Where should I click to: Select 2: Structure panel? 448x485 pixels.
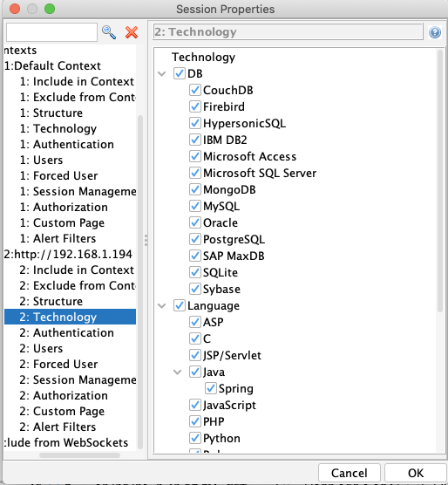pyautogui.click(x=51, y=301)
